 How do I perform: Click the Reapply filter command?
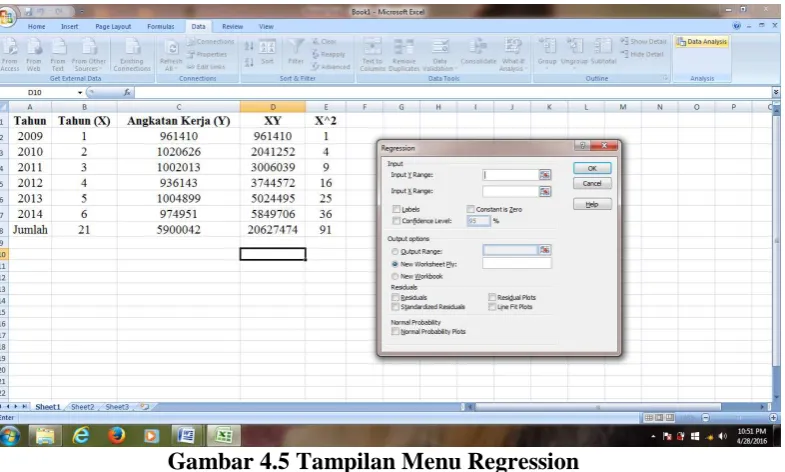[x=328, y=54]
